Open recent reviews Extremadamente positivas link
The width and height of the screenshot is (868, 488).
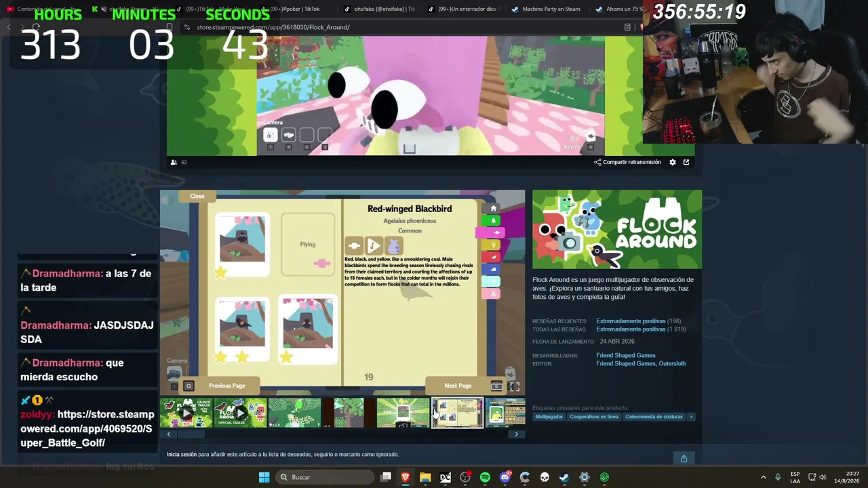[x=631, y=321]
